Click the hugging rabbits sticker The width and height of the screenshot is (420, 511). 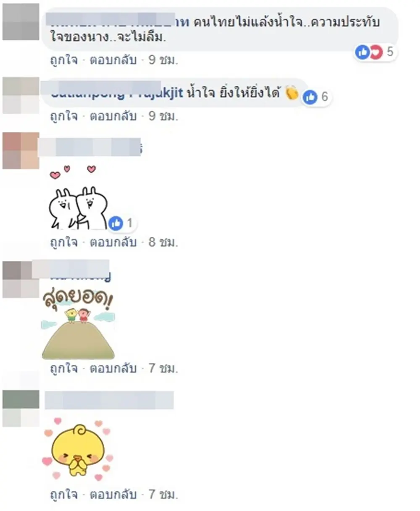pos(79,198)
